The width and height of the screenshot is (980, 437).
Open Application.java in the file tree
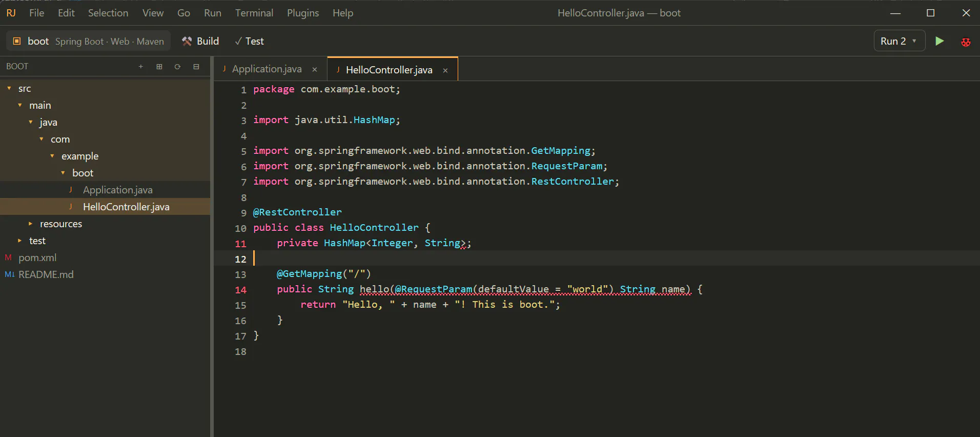pos(105,190)
